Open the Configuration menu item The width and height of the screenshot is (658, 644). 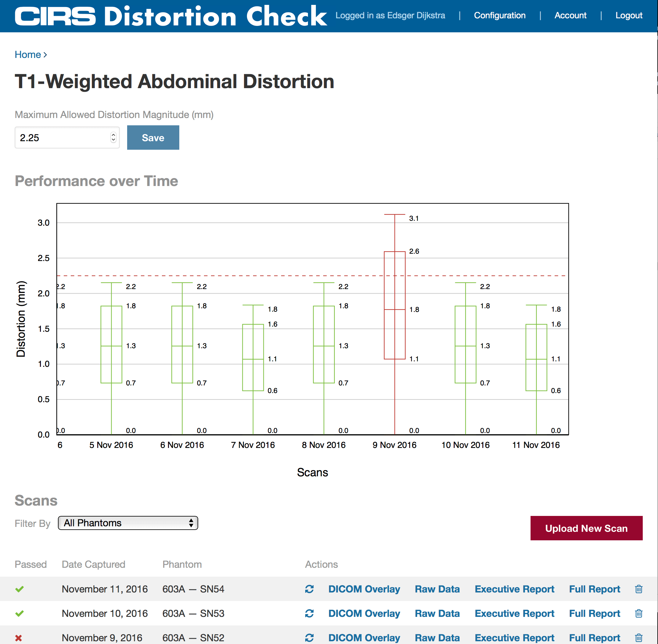pos(499,15)
